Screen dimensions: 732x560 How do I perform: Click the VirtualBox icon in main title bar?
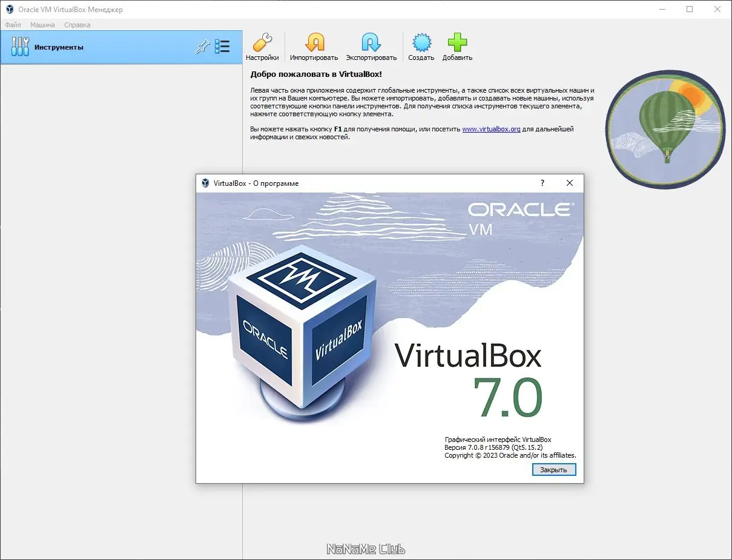coord(9,9)
